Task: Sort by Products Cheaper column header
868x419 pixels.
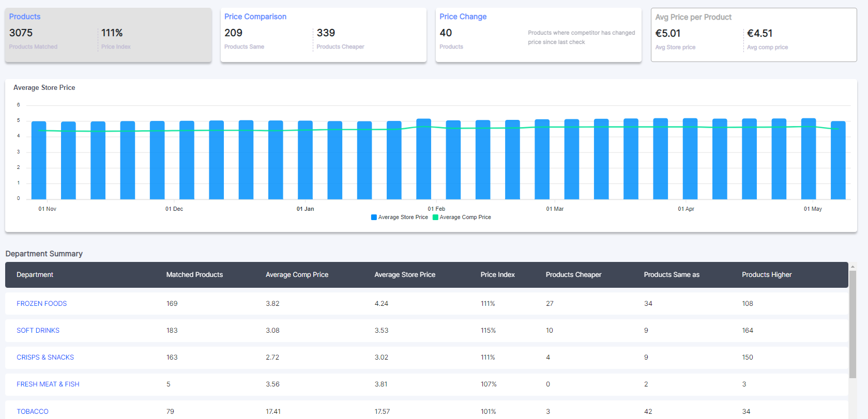Action: [573, 275]
